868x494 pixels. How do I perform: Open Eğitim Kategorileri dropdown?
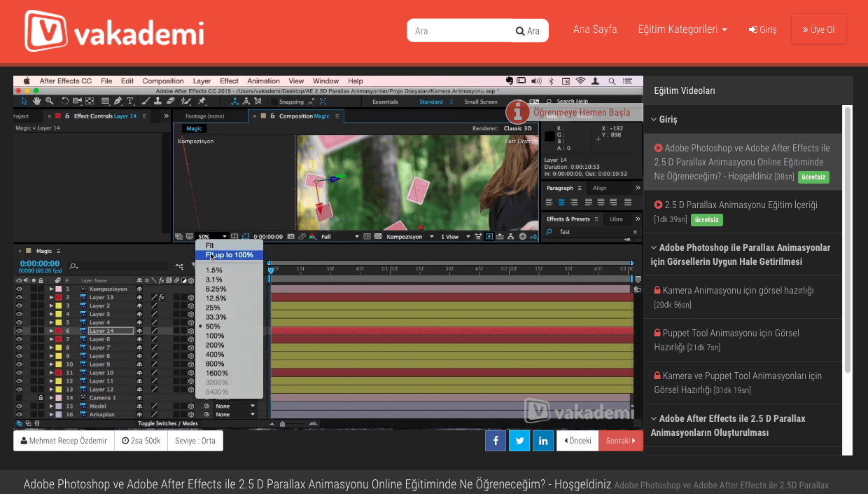coord(682,29)
